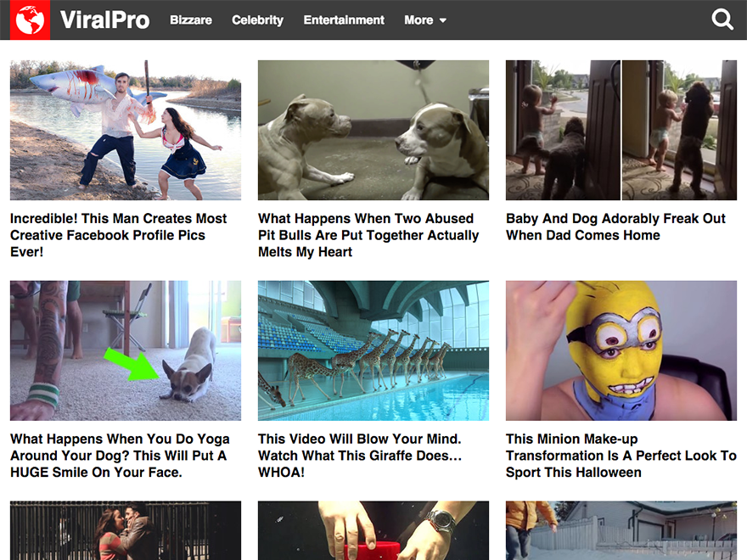Open 'This Video Will Blow Your Mind' headline
This screenshot has width=747, height=560.
point(360,456)
